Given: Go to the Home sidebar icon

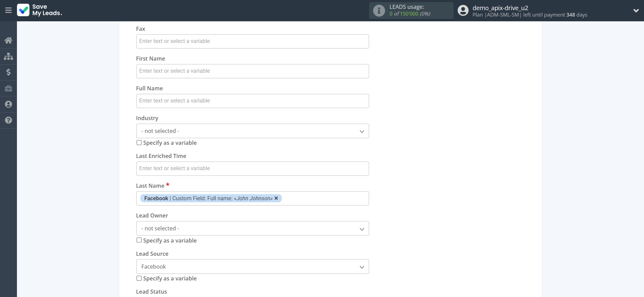Looking at the screenshot, I should (8, 41).
